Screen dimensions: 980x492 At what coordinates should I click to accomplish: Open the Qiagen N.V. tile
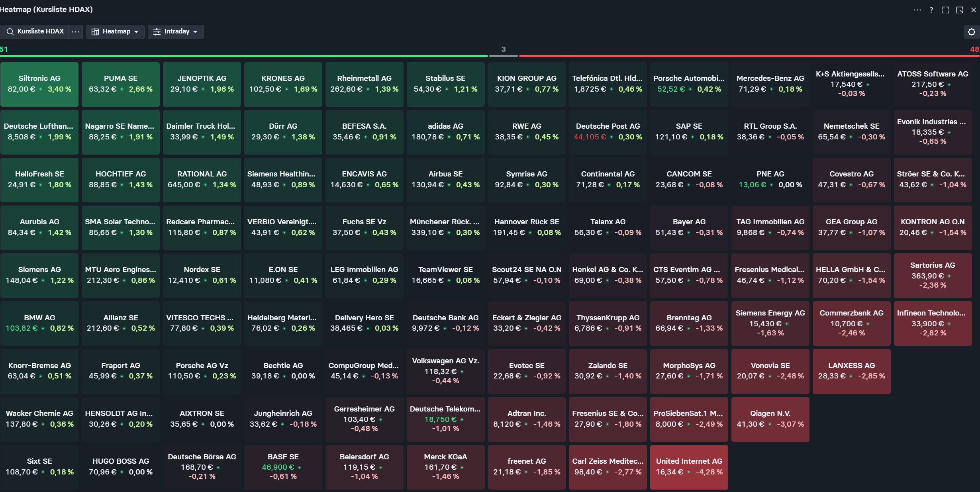coord(770,419)
